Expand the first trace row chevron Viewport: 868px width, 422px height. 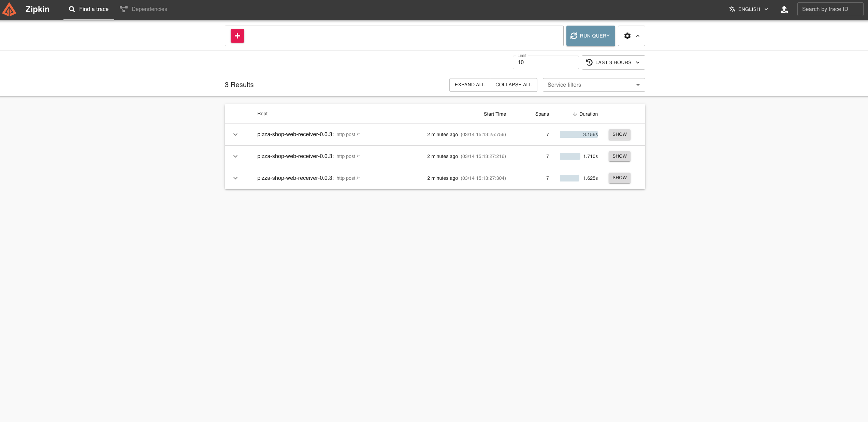point(235,134)
